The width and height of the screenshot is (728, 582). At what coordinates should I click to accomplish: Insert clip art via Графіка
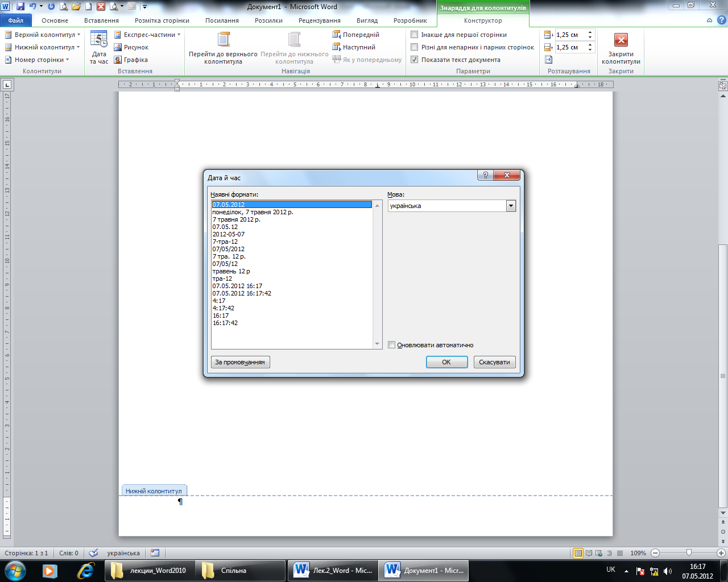point(131,60)
